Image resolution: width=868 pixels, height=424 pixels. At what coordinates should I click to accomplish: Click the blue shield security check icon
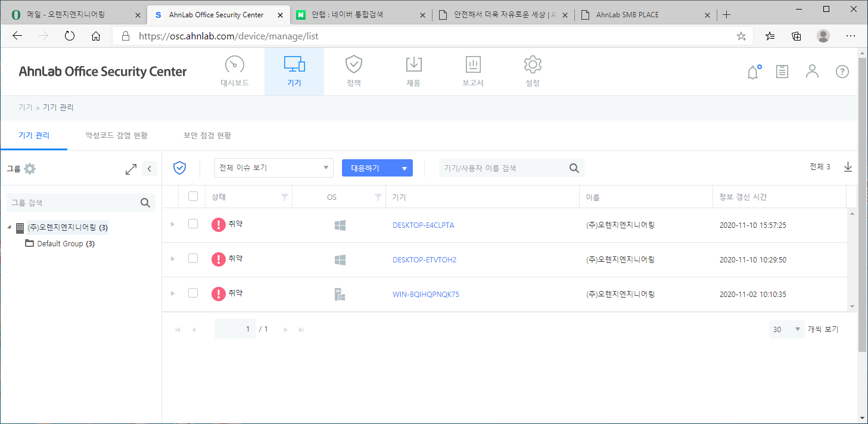(x=179, y=168)
